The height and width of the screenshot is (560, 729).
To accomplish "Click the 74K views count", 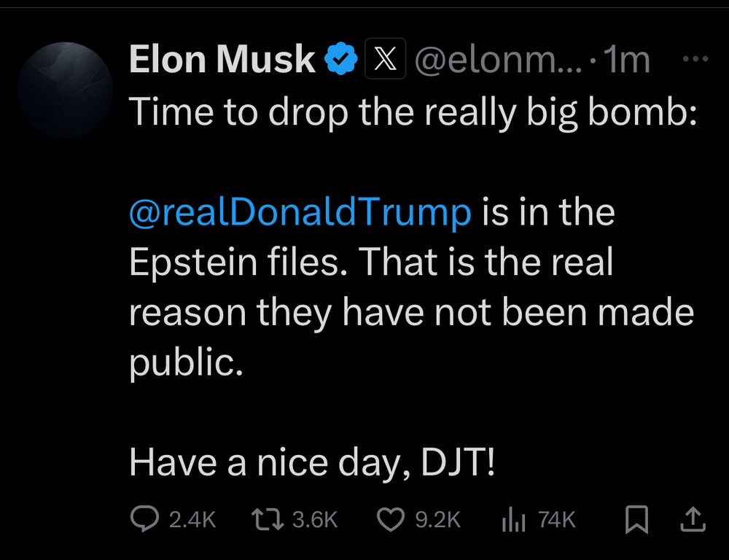I will [556, 520].
